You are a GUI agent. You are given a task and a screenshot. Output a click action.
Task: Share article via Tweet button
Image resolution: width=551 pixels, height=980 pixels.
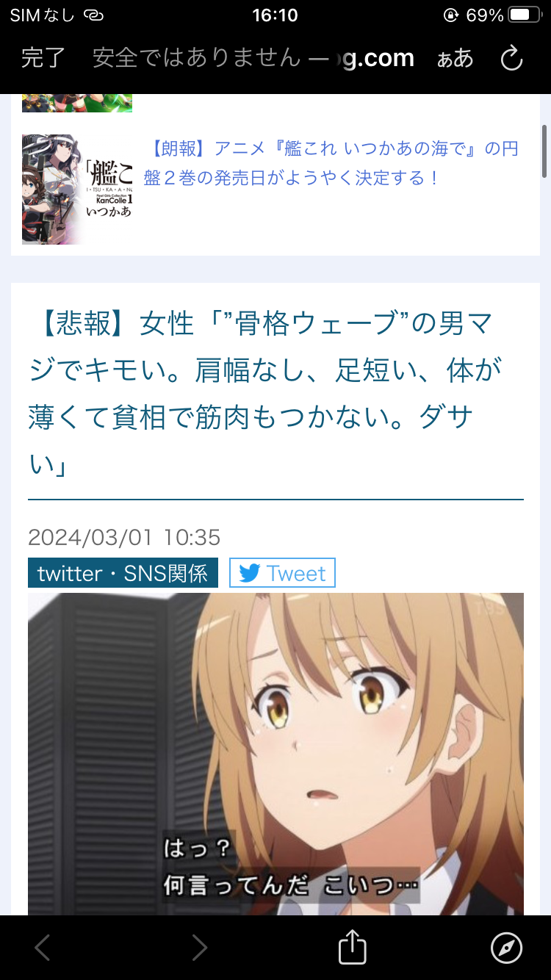282,573
